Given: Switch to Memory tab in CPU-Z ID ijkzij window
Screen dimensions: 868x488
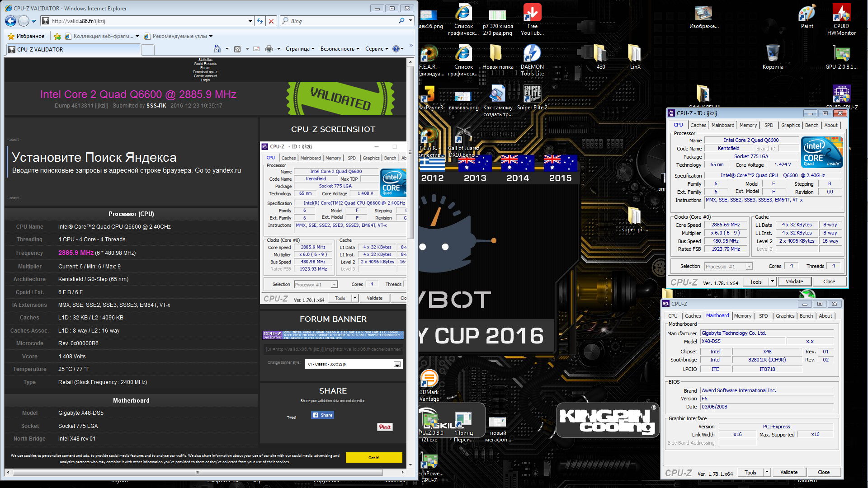Looking at the screenshot, I should (x=748, y=125).
